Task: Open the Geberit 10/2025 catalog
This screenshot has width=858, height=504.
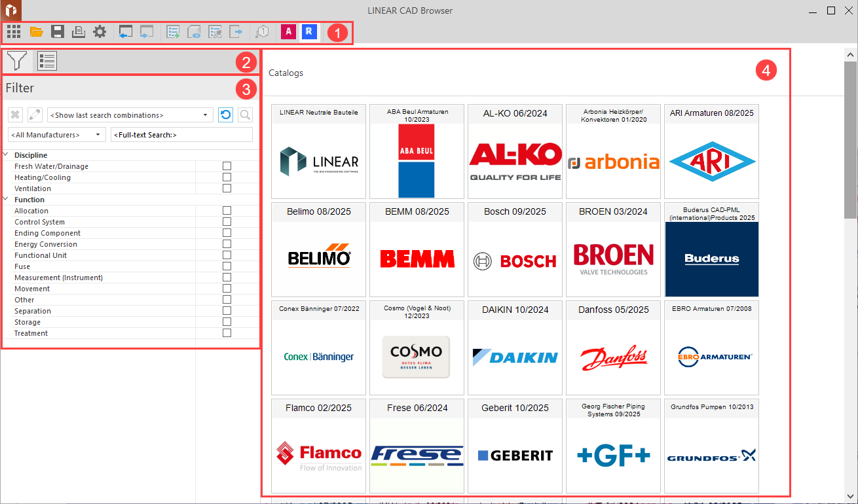Action: tap(515, 446)
